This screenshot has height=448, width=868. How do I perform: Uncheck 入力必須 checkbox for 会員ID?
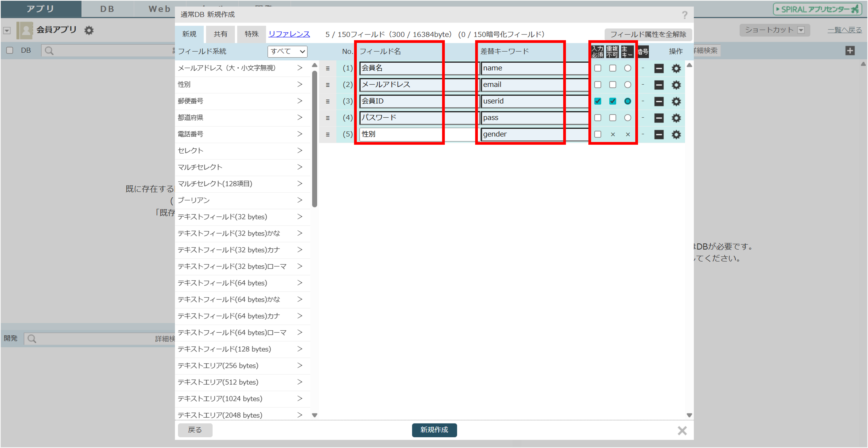click(597, 101)
